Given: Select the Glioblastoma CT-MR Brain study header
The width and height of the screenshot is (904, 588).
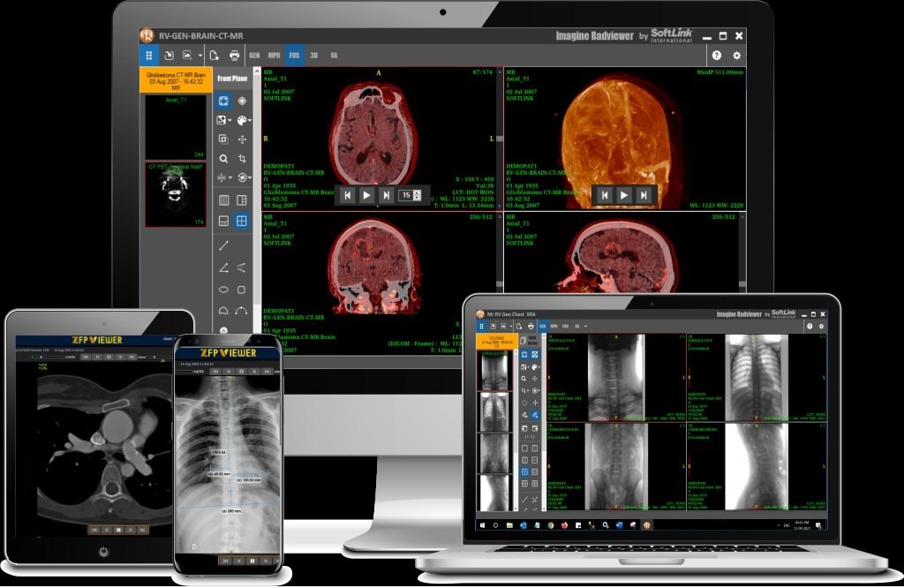Looking at the screenshot, I should (176, 80).
